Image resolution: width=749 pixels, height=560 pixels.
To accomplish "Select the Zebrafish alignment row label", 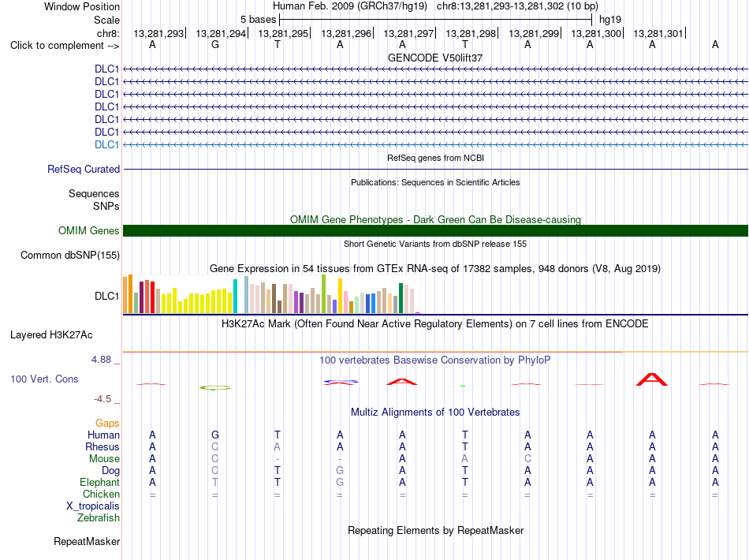I will click(99, 518).
